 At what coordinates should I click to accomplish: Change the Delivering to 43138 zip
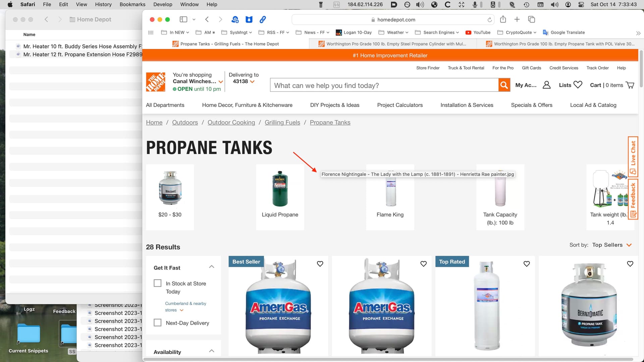(244, 81)
